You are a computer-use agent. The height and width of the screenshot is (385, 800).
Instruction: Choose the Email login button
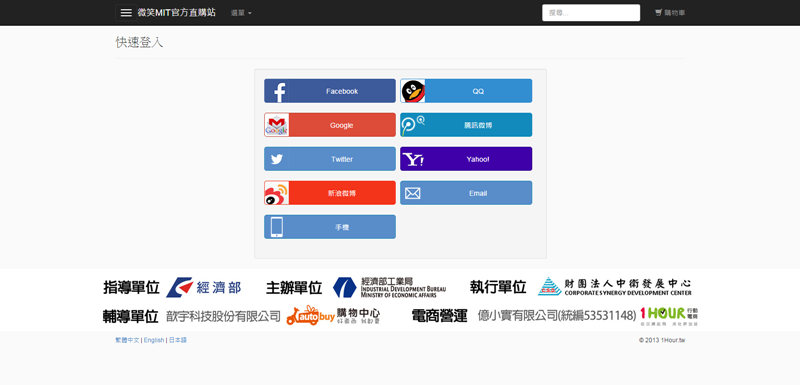pos(466,193)
